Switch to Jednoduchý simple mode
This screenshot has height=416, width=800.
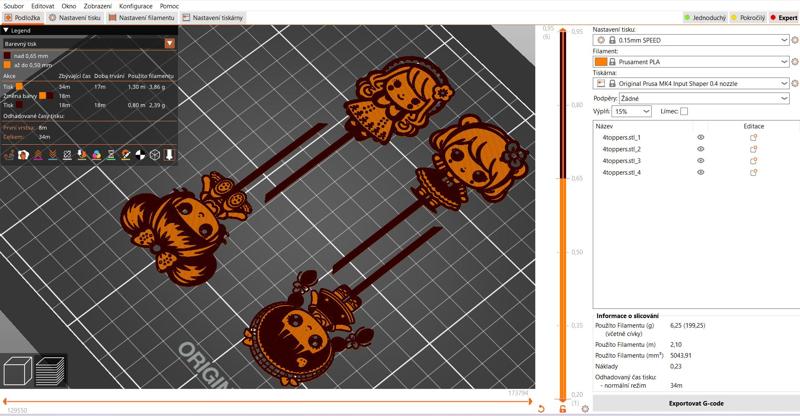coord(705,17)
